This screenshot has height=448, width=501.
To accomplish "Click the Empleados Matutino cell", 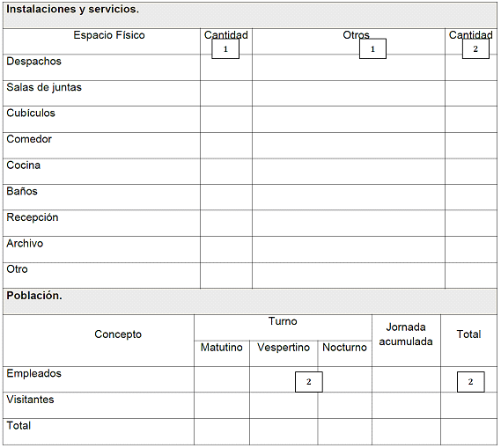I will click(222, 379).
